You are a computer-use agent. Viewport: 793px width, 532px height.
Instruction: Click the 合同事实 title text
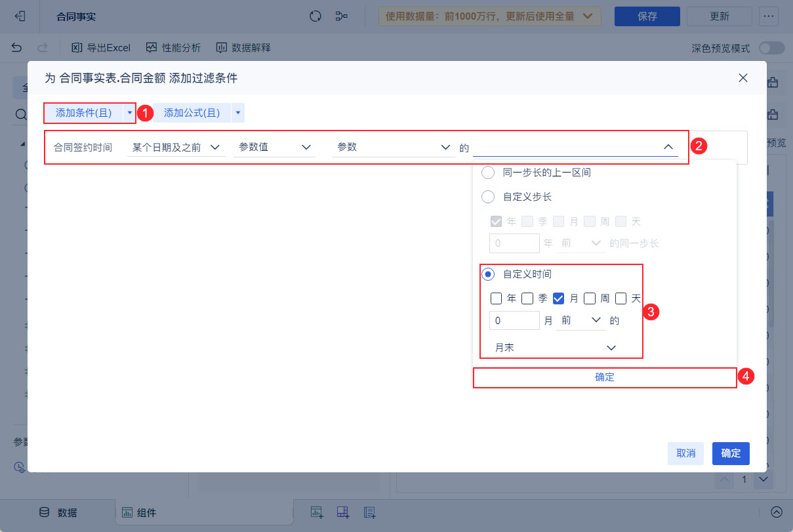coord(76,16)
